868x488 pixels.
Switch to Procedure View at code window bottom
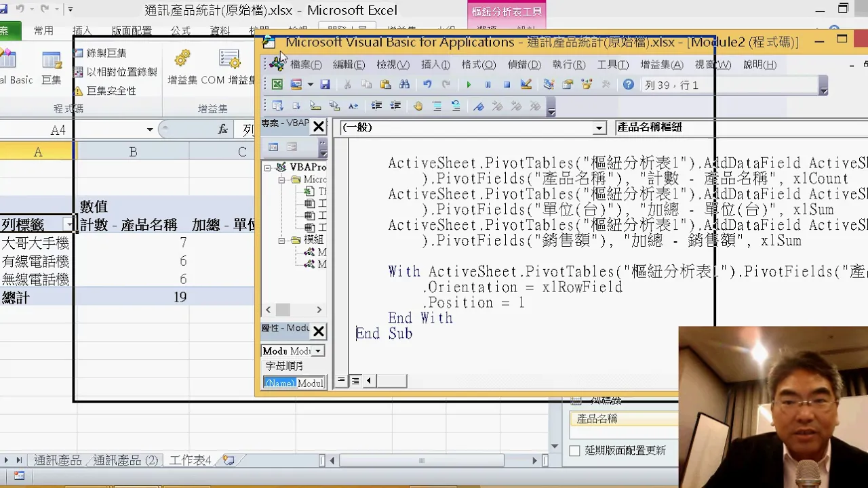[342, 381]
